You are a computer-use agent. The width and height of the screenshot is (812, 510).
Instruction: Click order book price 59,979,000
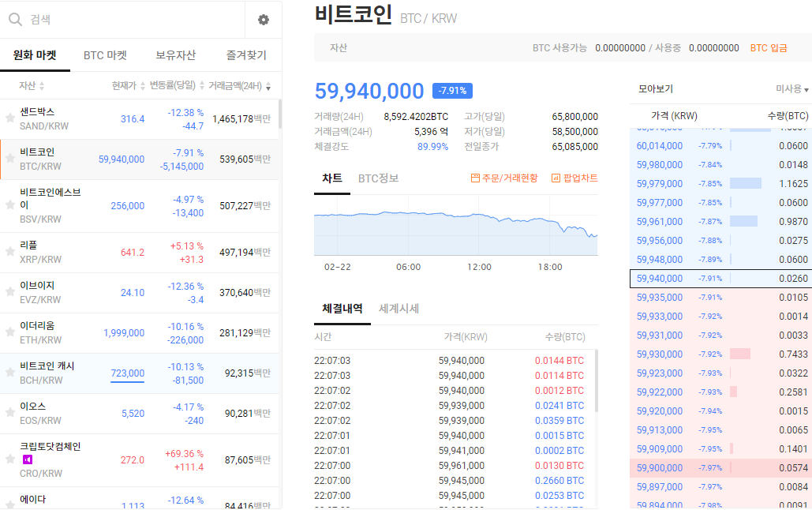[659, 184]
